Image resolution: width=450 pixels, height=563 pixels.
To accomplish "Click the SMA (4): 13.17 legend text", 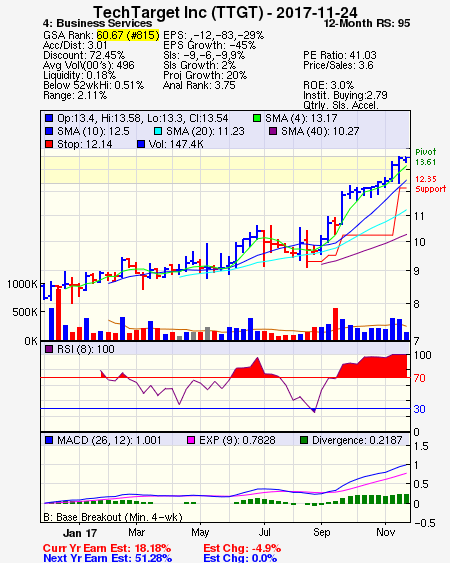I will pos(301,118).
